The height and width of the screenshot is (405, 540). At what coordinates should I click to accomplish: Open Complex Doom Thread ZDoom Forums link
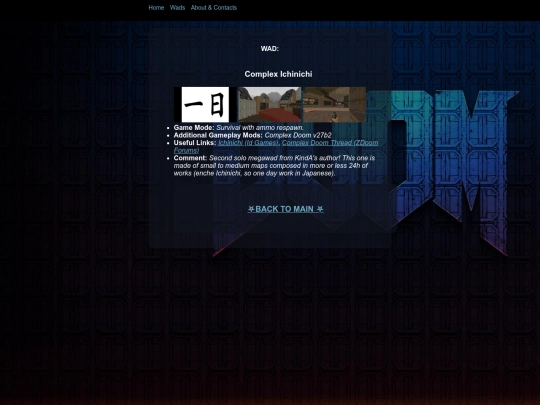point(330,143)
